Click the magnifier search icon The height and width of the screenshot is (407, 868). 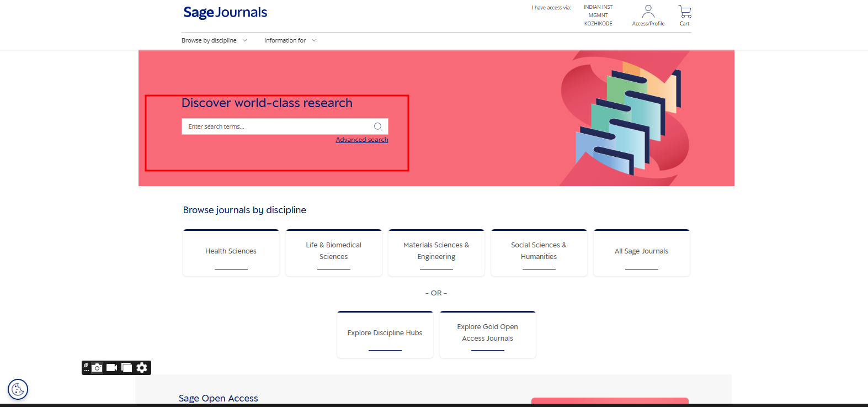[x=378, y=126]
